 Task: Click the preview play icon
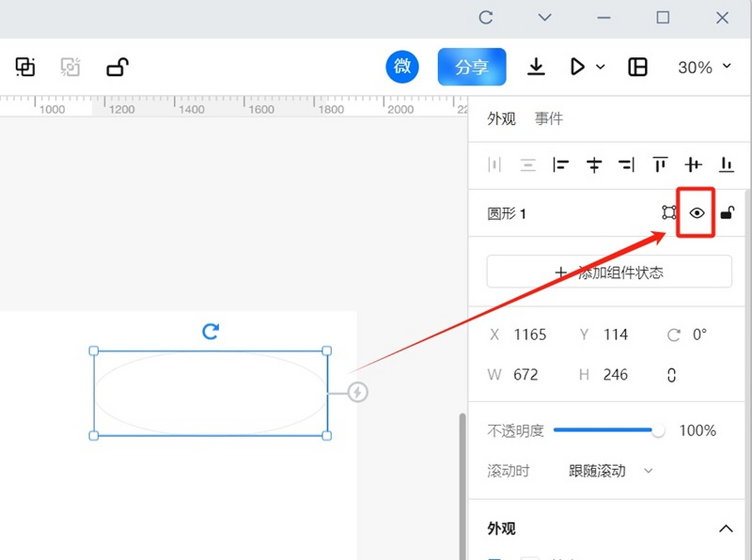click(577, 66)
